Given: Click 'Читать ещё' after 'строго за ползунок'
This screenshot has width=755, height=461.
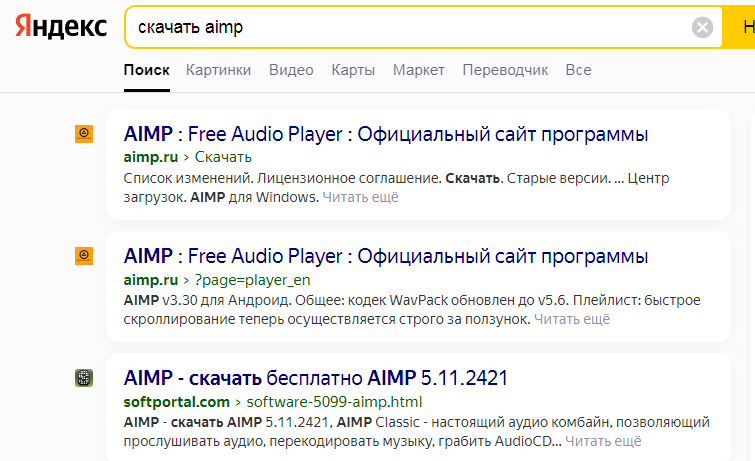Looking at the screenshot, I should tap(572, 319).
